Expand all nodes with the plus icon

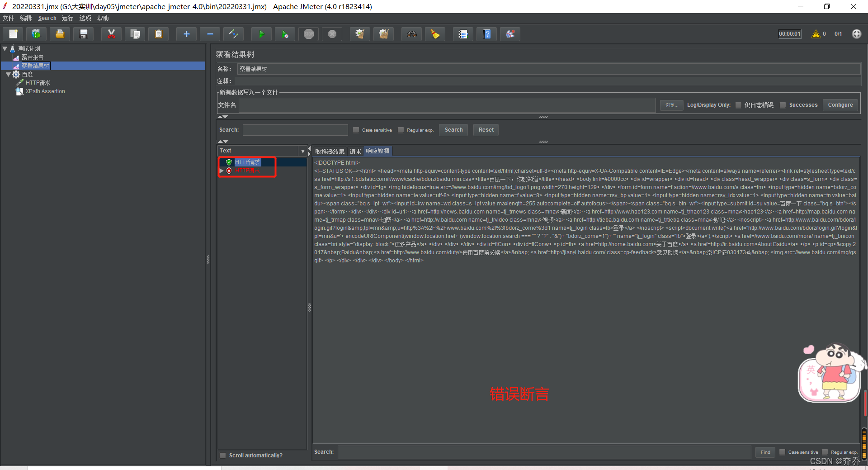coord(187,34)
